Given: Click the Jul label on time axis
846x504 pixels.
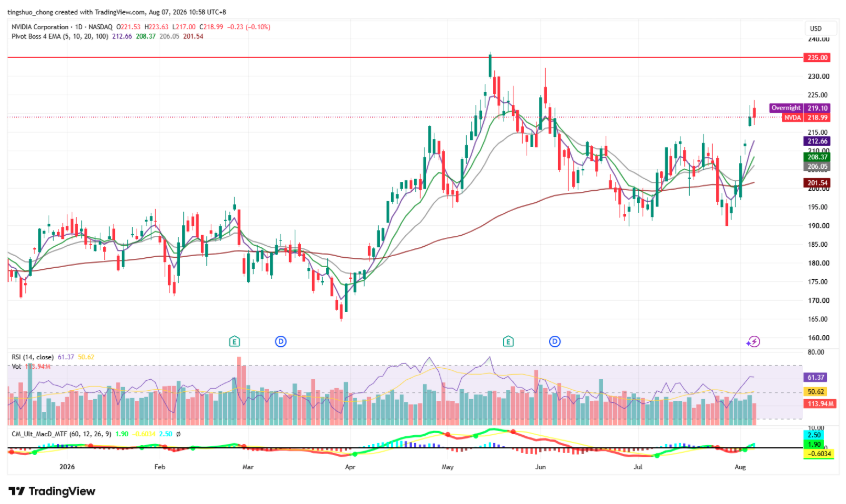Looking at the screenshot, I should coord(638,467).
